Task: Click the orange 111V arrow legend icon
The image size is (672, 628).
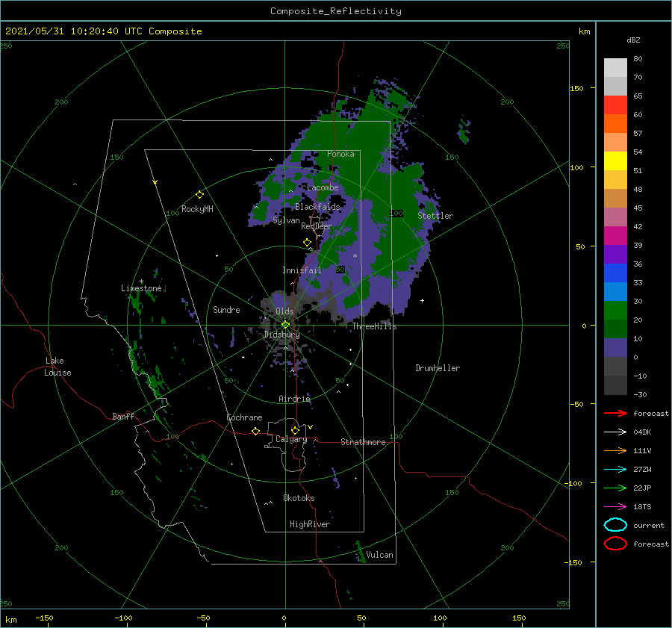Action: (615, 450)
